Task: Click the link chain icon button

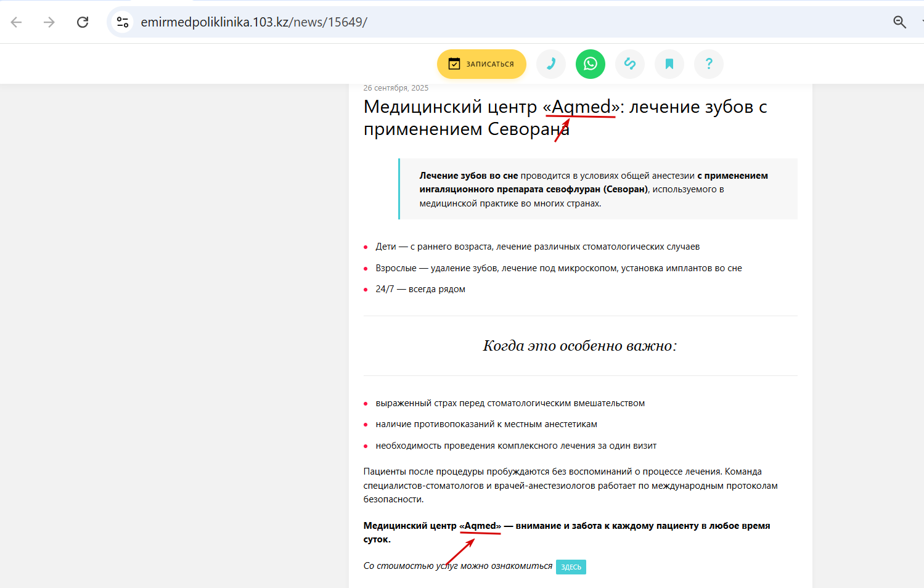Action: (630, 64)
